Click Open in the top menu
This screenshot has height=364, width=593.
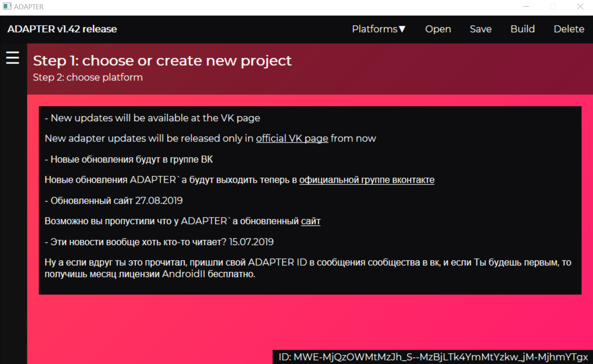[438, 29]
